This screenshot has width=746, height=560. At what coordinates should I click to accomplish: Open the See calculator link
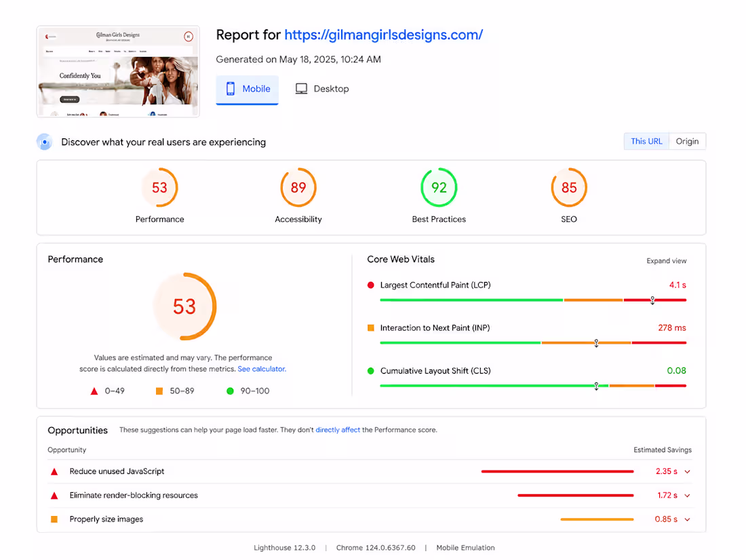click(x=262, y=369)
